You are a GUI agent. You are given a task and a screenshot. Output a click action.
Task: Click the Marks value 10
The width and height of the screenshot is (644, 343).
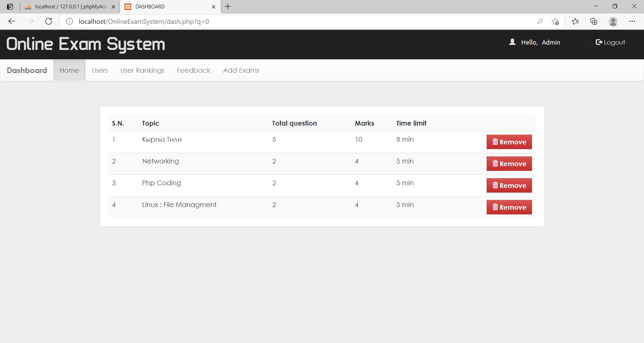359,139
